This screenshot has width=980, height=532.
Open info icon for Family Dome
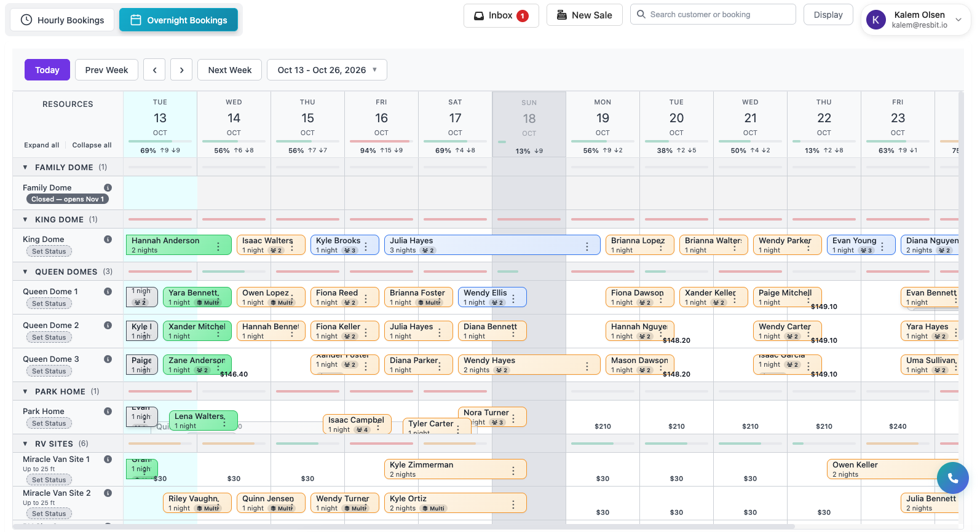tap(108, 188)
